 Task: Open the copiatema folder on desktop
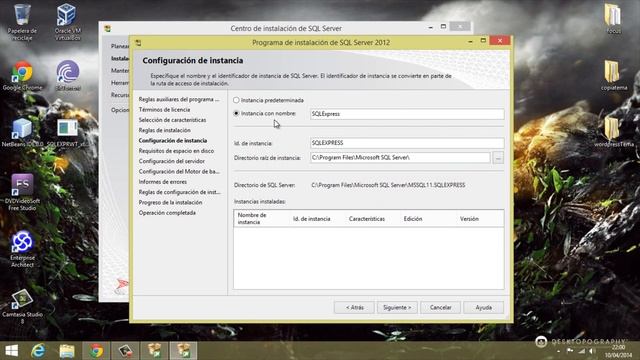[613, 76]
